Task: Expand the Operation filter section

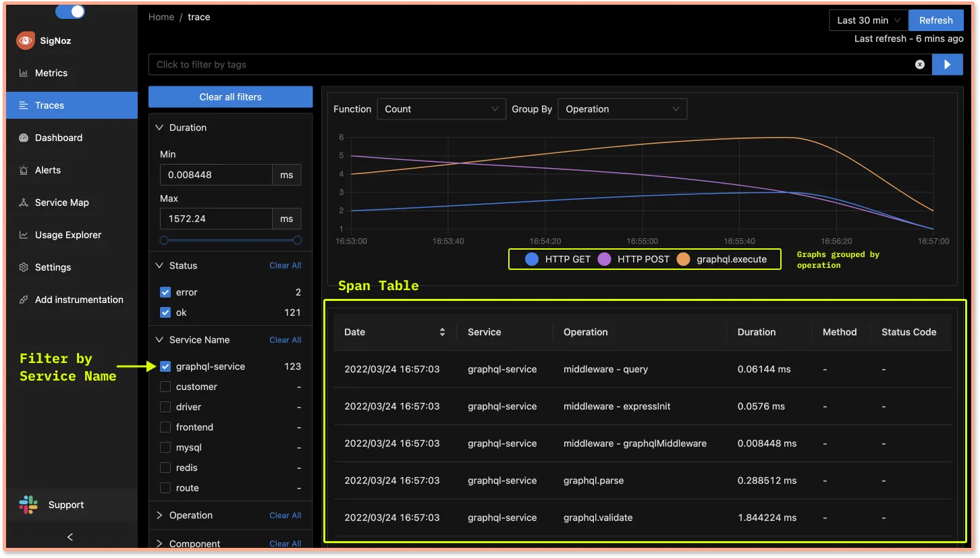Action: [x=160, y=515]
